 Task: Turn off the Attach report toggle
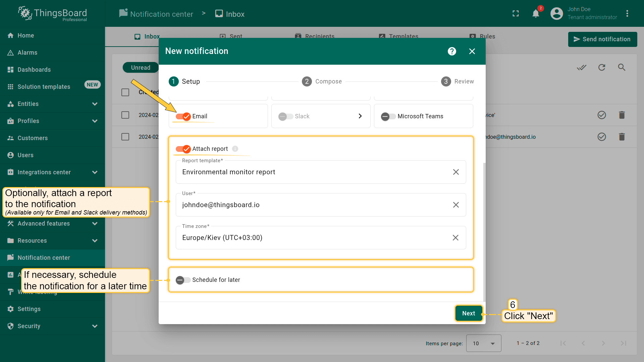click(183, 149)
